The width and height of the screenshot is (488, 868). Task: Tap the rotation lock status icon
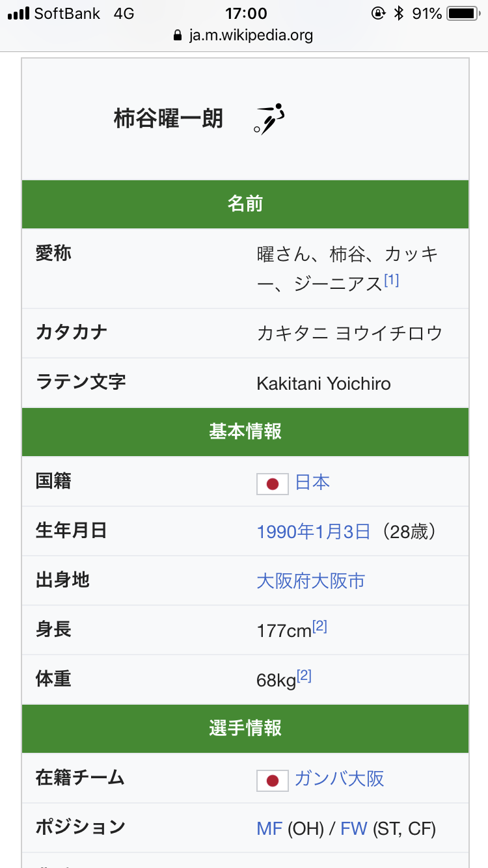coord(378,13)
